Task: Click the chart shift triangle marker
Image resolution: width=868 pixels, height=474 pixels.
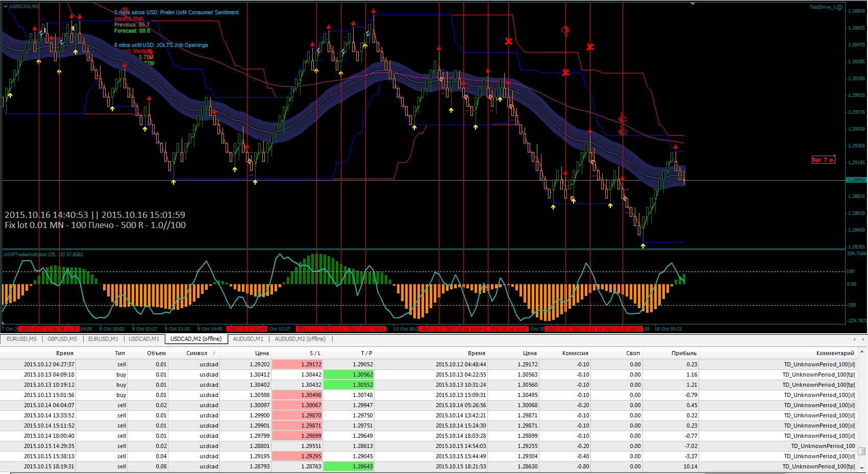Action: pos(692,4)
